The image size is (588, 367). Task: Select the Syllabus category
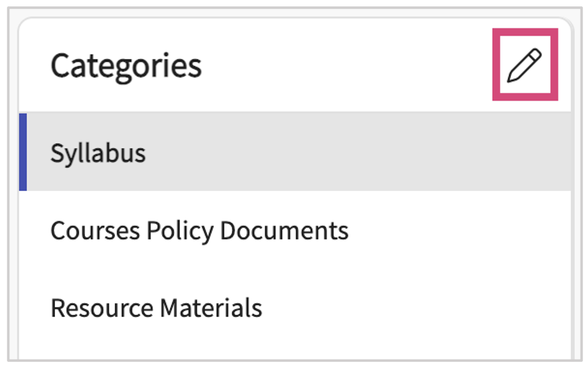coord(98,153)
